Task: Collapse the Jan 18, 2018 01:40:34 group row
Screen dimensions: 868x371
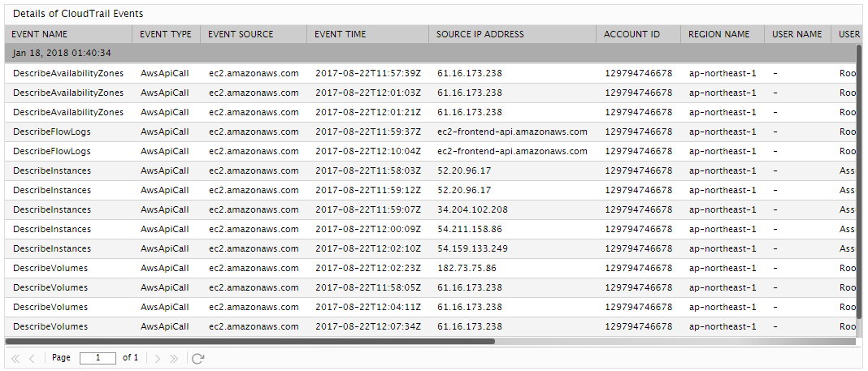Action: tap(431, 54)
